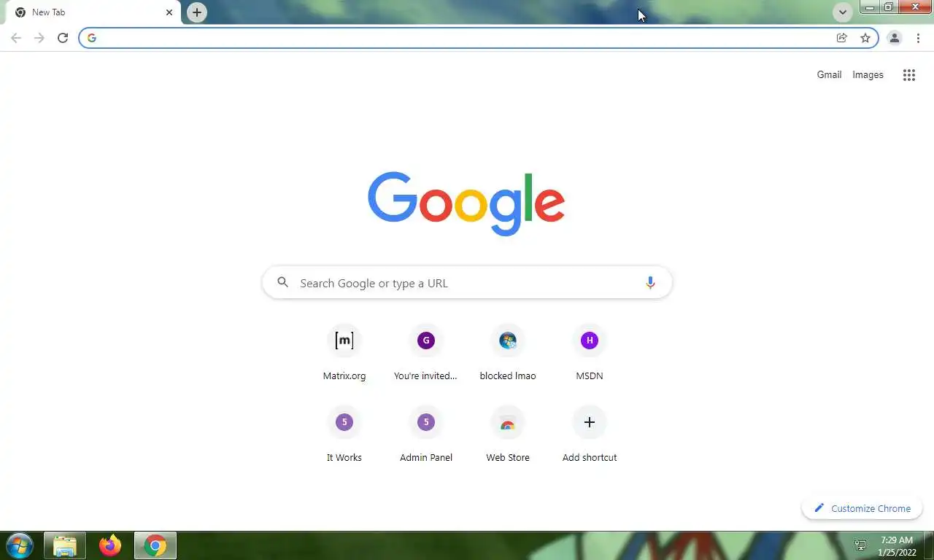Click the browser back arrow

[x=16, y=38]
